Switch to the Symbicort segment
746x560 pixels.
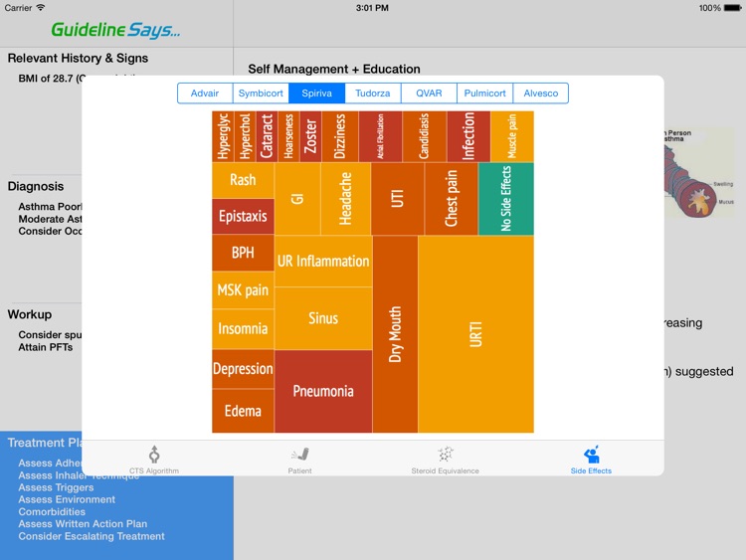click(261, 93)
